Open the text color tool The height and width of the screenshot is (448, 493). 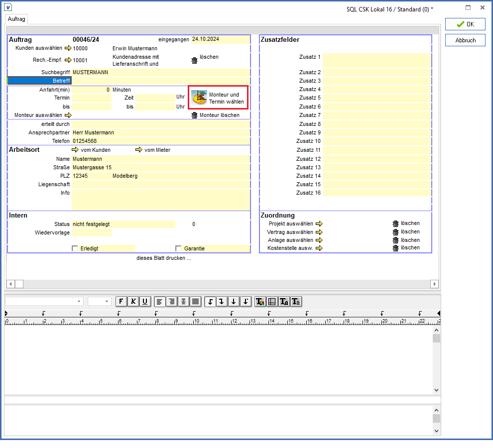(x=260, y=301)
